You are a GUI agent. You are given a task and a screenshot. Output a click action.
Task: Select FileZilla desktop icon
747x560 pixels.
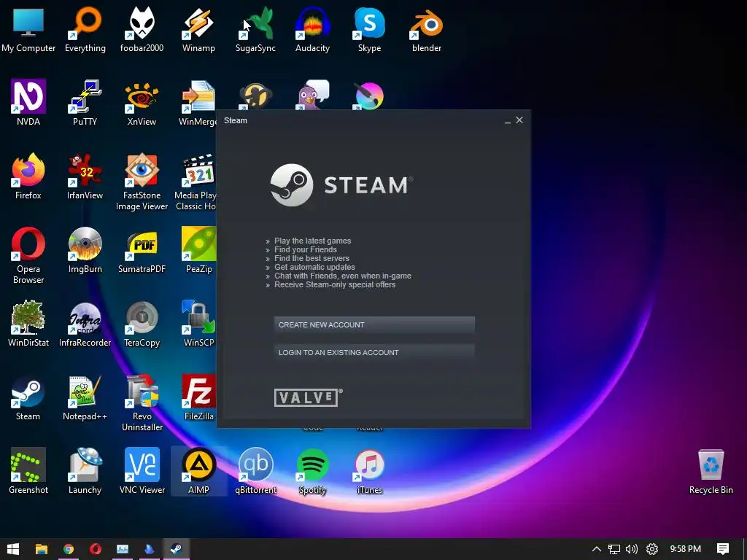point(198,398)
